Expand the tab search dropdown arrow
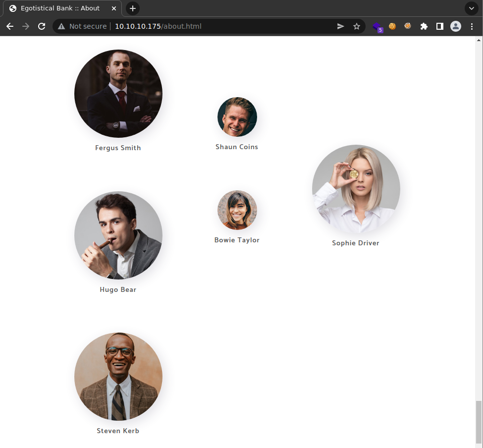Viewport: 483px width, 448px height. pos(471,8)
